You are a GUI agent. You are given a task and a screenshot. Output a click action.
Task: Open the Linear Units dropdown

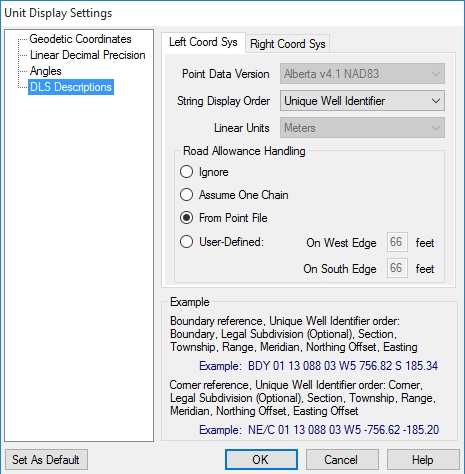[x=362, y=128]
